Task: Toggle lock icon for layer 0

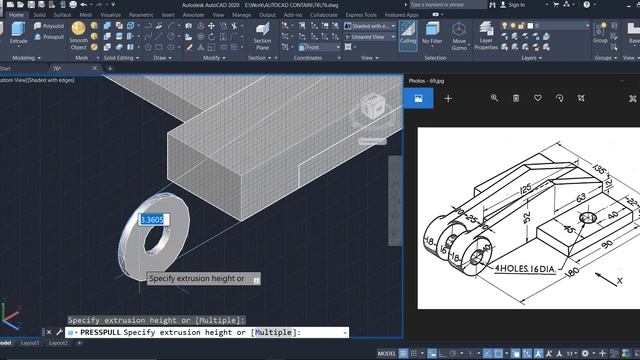Action: point(522,26)
